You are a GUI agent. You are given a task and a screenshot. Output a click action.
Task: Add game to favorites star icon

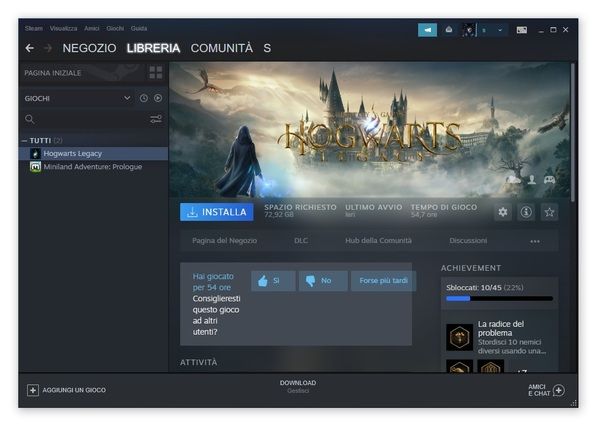(549, 212)
